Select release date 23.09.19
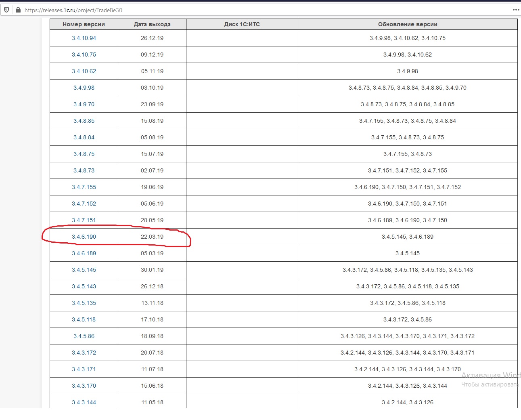Viewport: 521px width, 420px height. pos(152,104)
